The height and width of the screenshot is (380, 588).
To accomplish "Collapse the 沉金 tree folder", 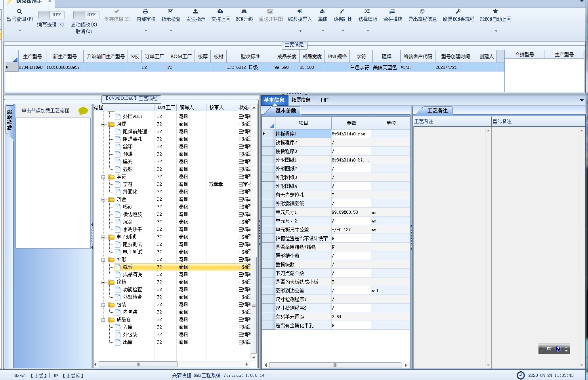I will pyautogui.click(x=103, y=199).
